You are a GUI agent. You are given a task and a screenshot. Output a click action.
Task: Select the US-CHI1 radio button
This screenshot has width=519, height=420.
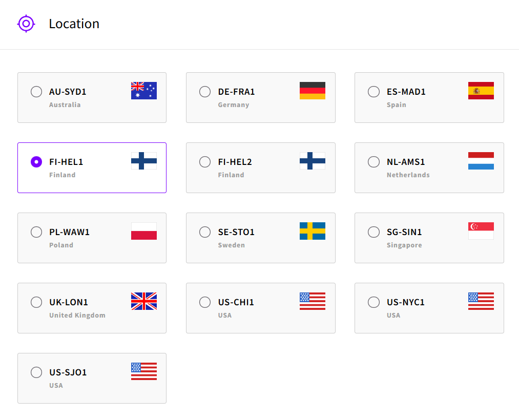pos(205,302)
